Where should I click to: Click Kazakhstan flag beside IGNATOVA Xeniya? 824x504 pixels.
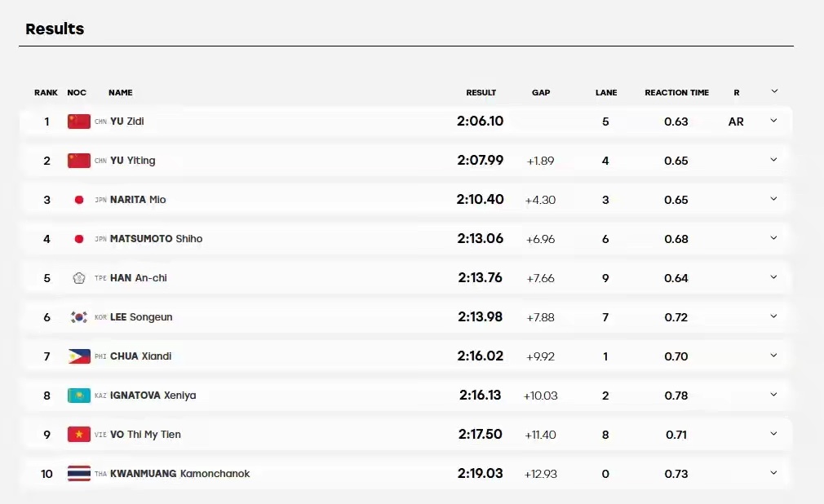click(79, 396)
